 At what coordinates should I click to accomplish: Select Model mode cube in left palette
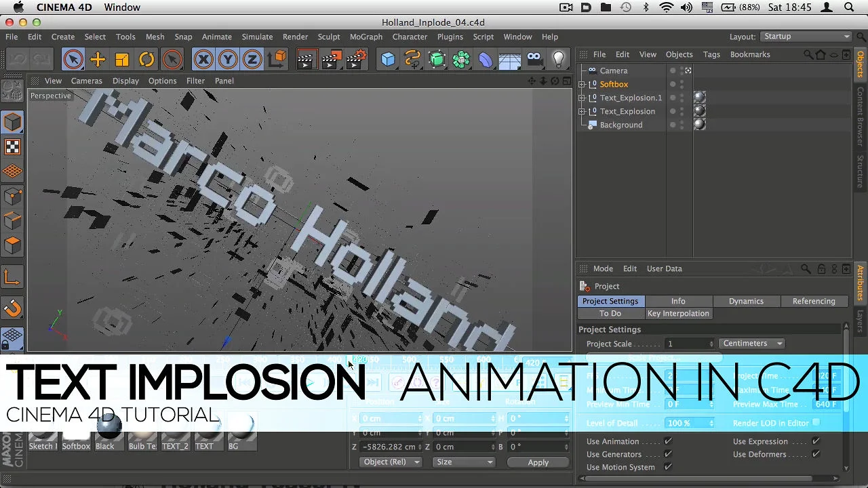[12, 122]
